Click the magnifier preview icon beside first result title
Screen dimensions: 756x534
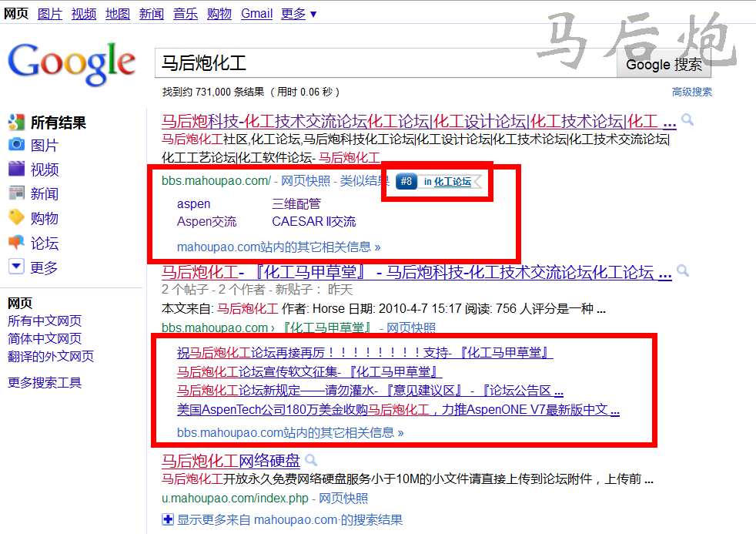[687, 119]
